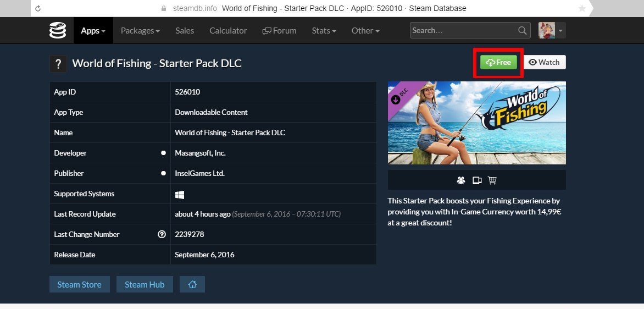Go to the Sales page
The image size is (644, 309).
[185, 30]
